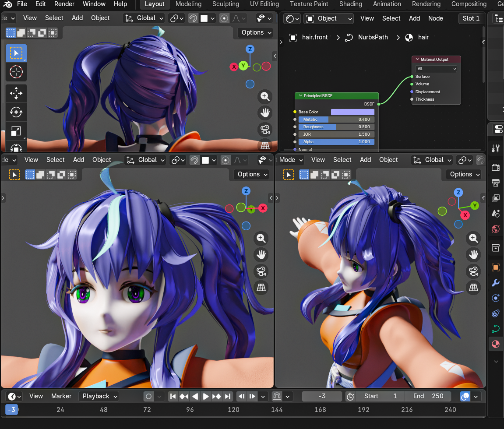Switch to the Modeling workspace tab
504x429 pixels.
pyautogui.click(x=189, y=4)
